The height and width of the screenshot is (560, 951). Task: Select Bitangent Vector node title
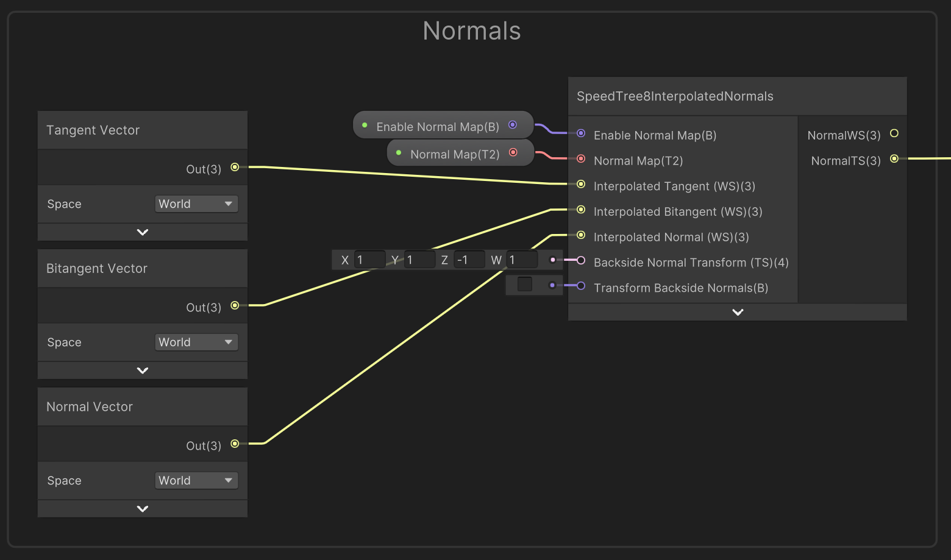(x=97, y=269)
